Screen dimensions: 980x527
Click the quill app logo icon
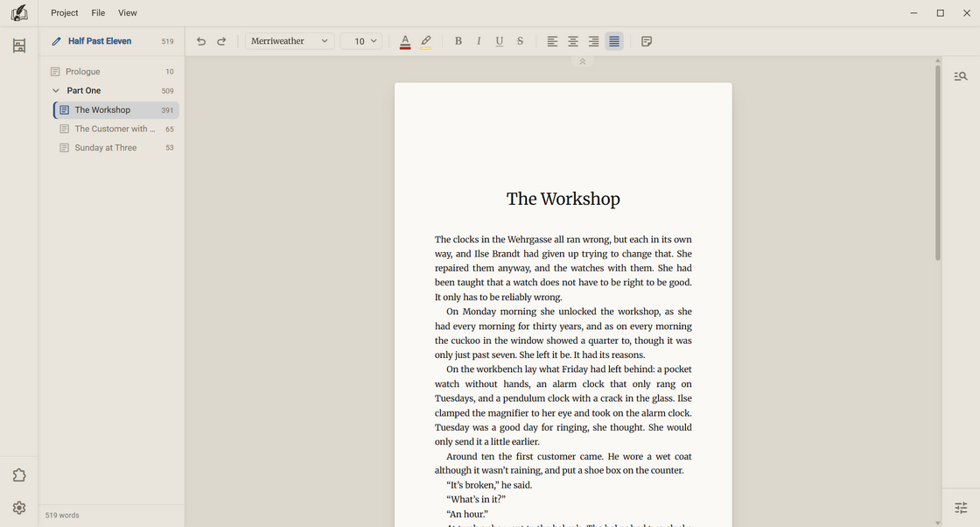point(18,12)
